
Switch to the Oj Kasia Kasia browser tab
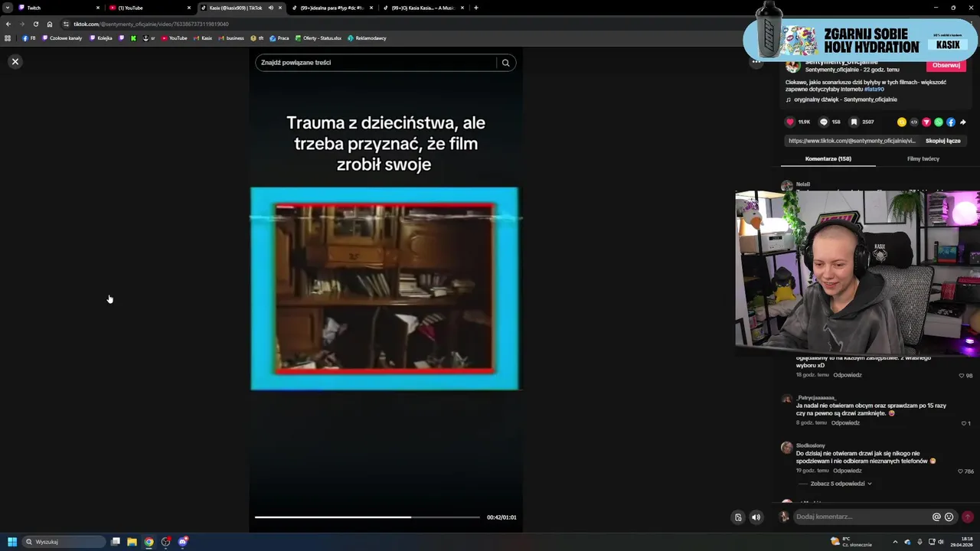click(423, 8)
